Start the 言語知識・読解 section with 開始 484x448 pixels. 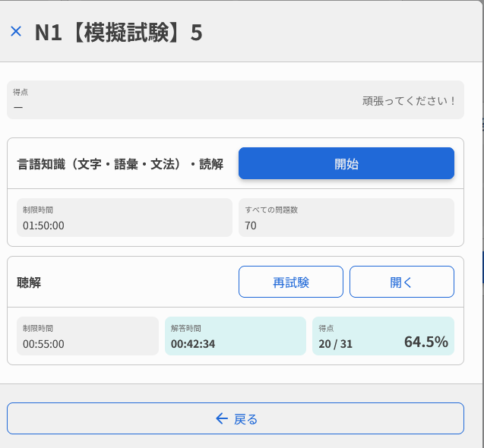point(346,163)
